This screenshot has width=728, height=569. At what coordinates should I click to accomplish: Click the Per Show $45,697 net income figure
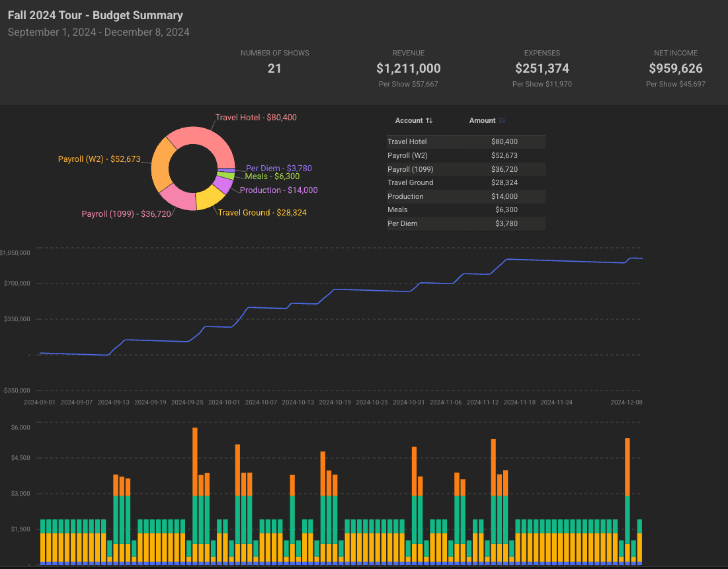pos(676,84)
